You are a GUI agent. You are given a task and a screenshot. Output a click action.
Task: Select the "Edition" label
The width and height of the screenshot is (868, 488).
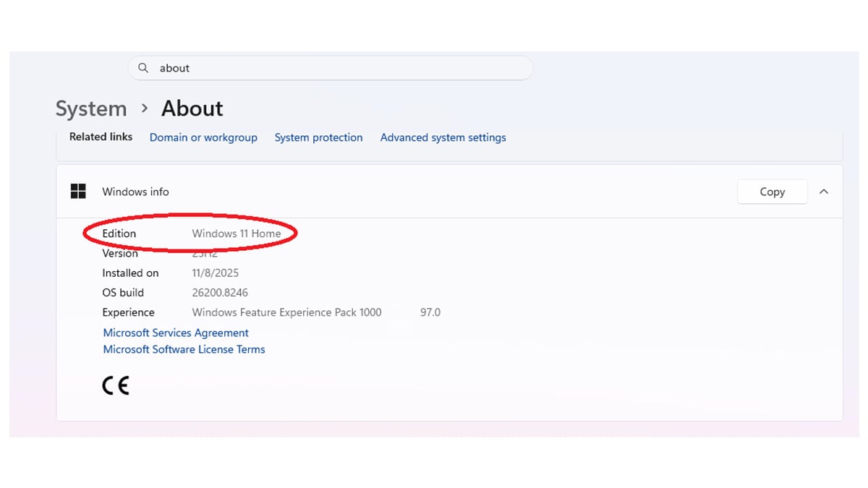pyautogui.click(x=119, y=234)
